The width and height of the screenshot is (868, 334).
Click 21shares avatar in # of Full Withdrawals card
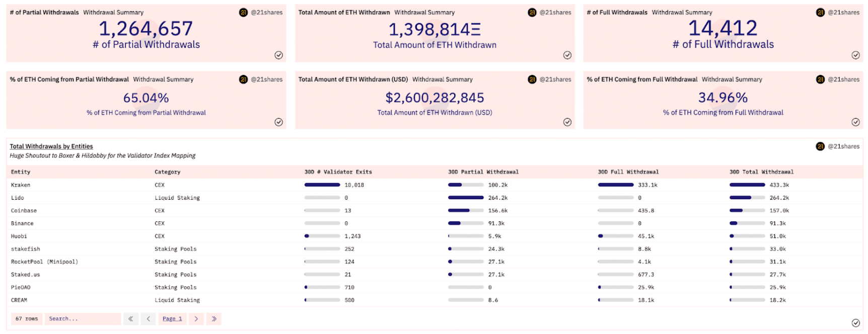(x=820, y=13)
